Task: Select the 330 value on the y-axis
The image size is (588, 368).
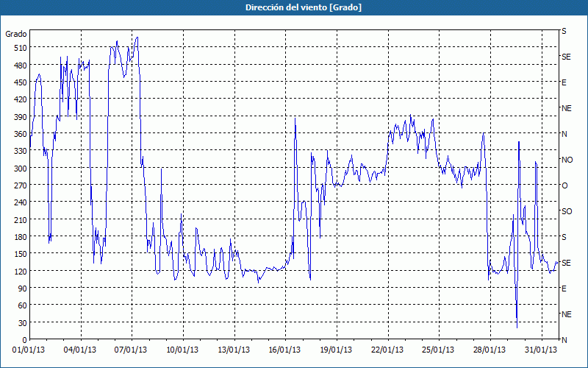Action: (21, 151)
